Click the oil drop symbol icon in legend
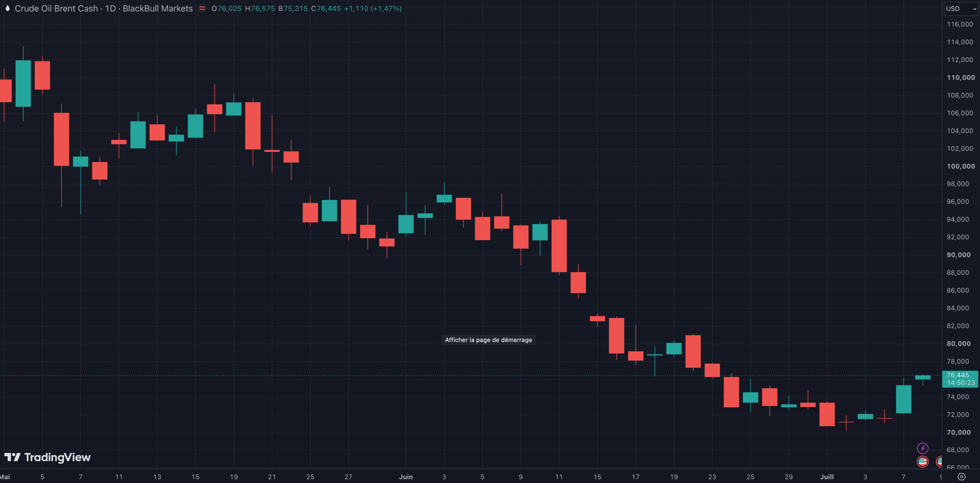980x483 pixels. pyautogui.click(x=7, y=8)
